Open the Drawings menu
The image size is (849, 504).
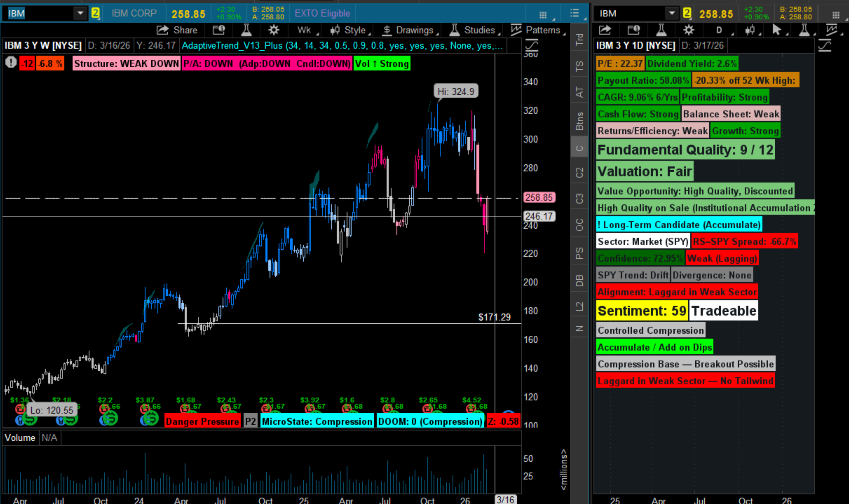pos(410,30)
